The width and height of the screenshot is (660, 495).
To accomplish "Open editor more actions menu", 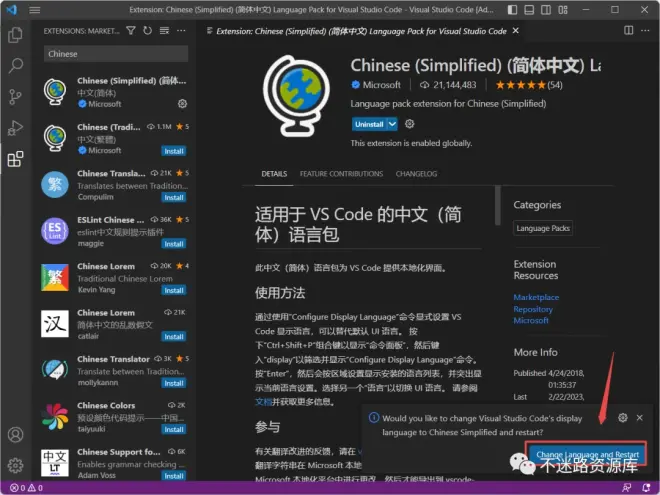I will (x=645, y=30).
